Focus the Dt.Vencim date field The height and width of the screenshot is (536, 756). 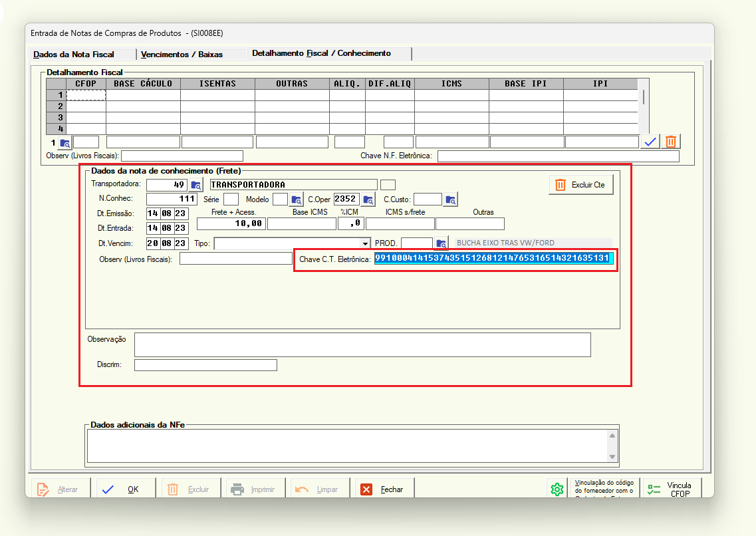tap(168, 243)
